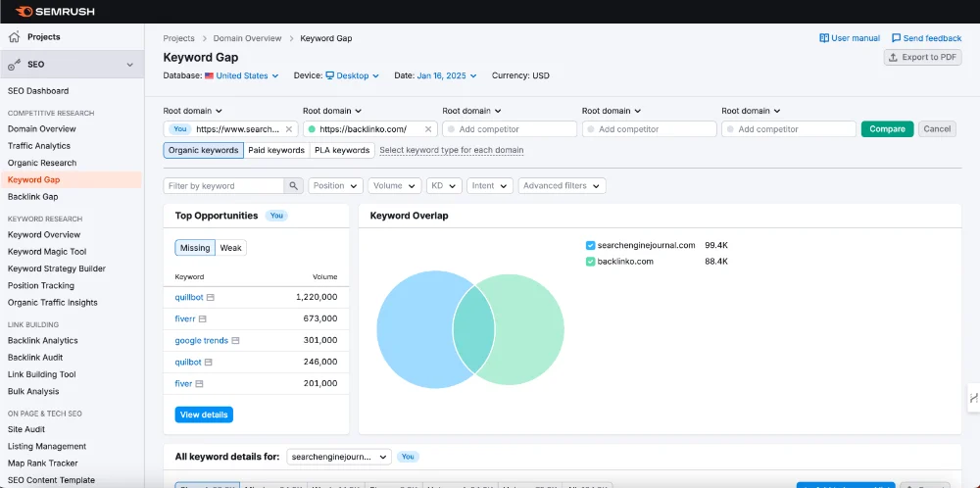Viewport: 980px width, 488px height.
Task: Click the search magnifier beside keyword filter
Action: point(293,185)
